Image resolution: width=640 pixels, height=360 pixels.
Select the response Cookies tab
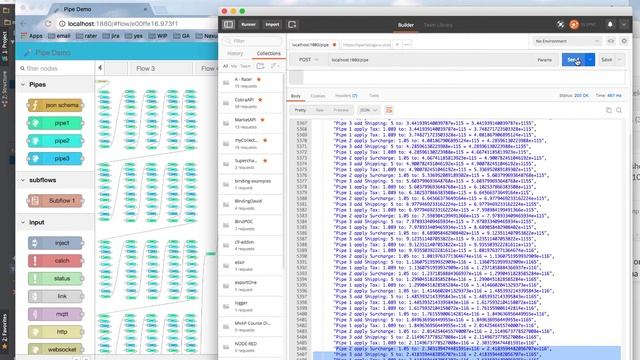318,96
